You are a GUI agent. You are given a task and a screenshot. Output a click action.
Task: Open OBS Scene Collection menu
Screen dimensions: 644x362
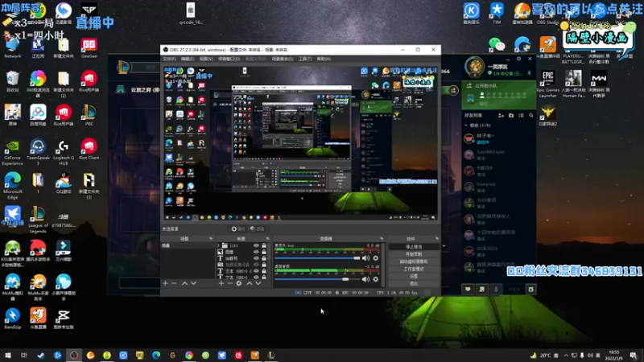283,59
